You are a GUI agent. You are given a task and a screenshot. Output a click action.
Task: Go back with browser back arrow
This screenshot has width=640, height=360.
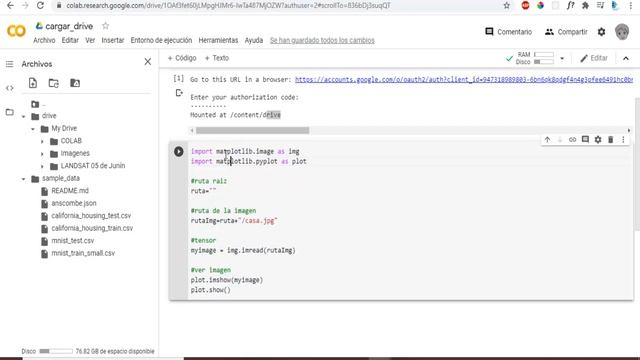[10, 5]
